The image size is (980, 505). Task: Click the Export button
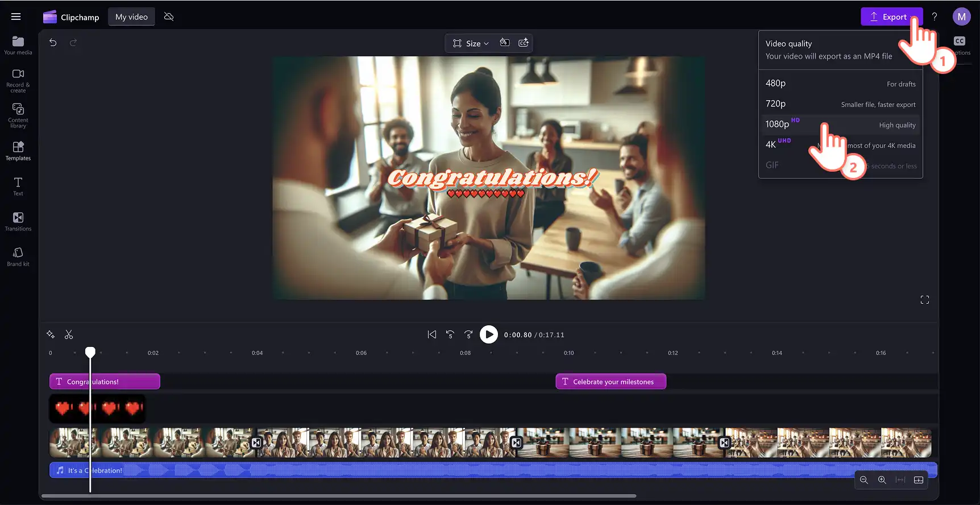(x=891, y=16)
